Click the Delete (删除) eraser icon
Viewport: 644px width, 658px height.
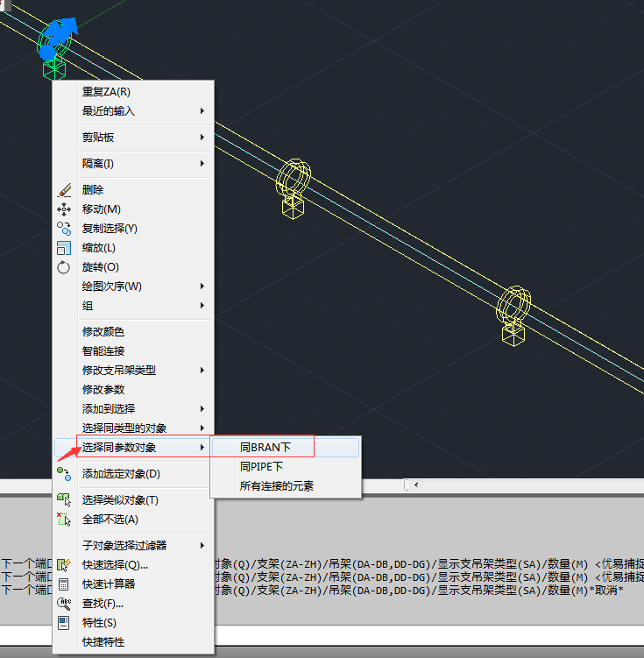click(64, 189)
